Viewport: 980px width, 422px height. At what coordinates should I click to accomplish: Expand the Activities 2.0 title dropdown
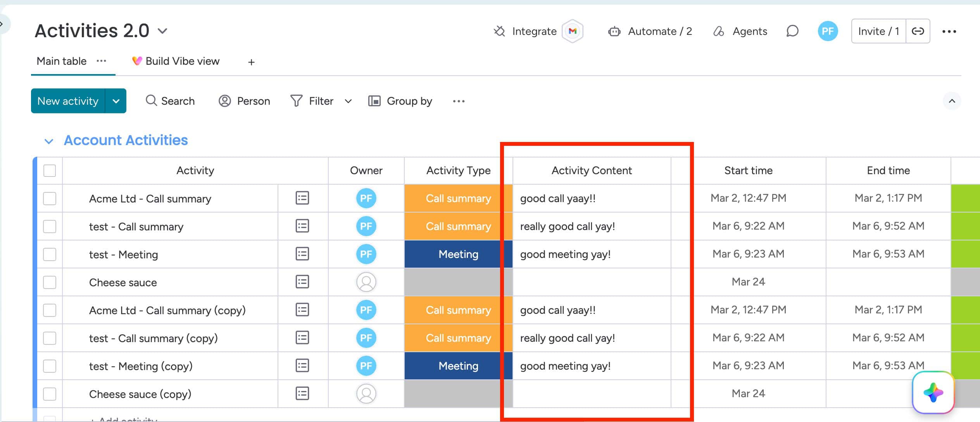pos(163,31)
